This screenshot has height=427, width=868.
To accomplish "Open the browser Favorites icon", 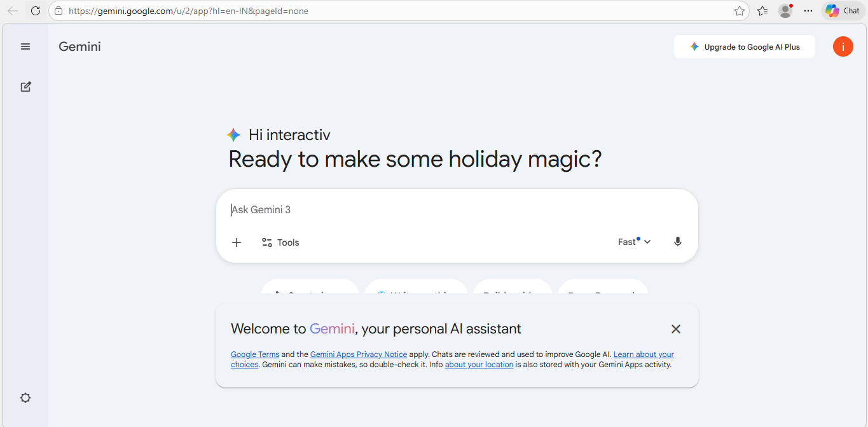I will click(x=762, y=11).
